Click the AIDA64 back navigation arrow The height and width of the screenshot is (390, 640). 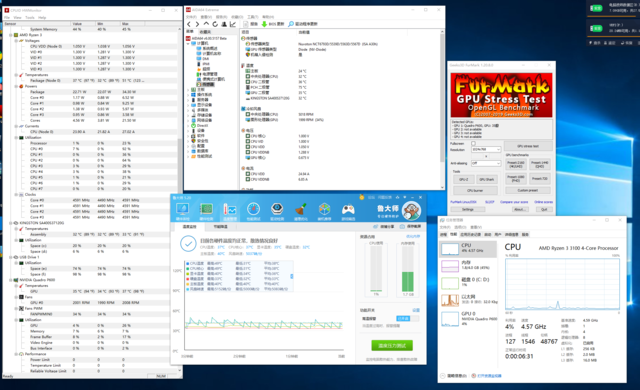pos(189,24)
